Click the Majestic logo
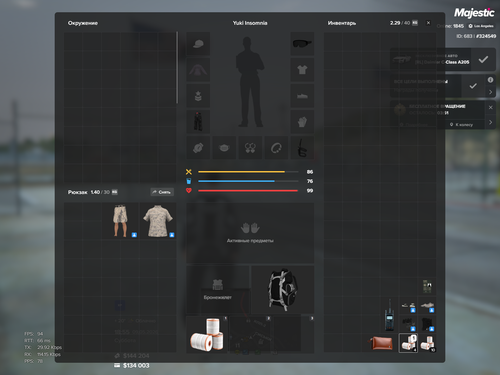The height and width of the screenshot is (375, 500). click(474, 13)
